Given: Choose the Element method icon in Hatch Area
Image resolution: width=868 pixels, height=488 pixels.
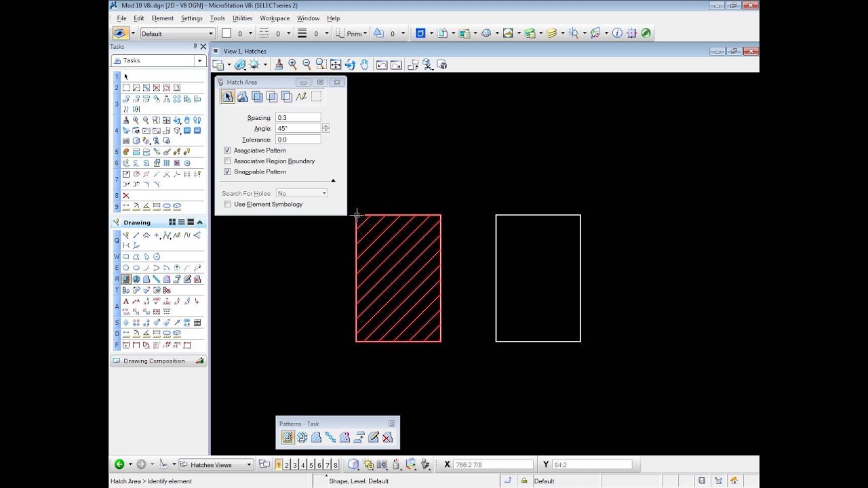Looking at the screenshot, I should coord(228,97).
